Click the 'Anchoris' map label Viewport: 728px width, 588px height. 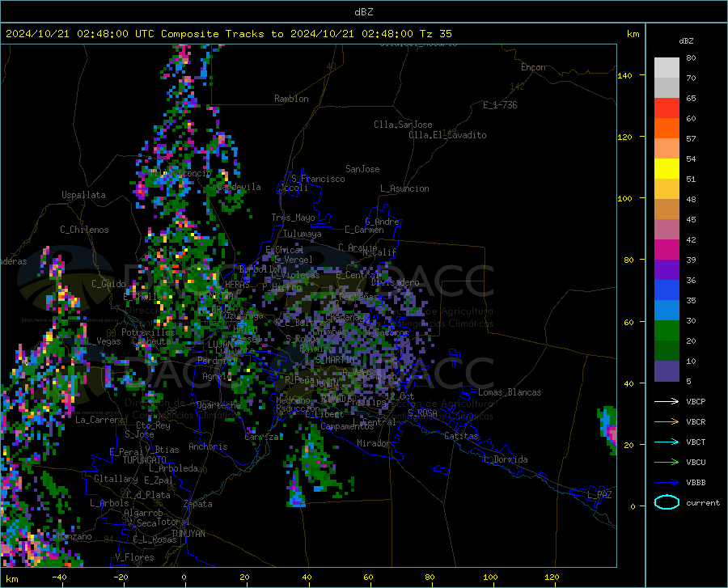[208, 446]
